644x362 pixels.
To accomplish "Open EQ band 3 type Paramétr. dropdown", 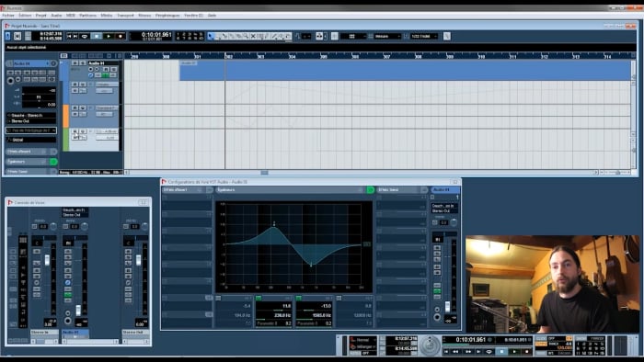I will (x=306, y=323).
